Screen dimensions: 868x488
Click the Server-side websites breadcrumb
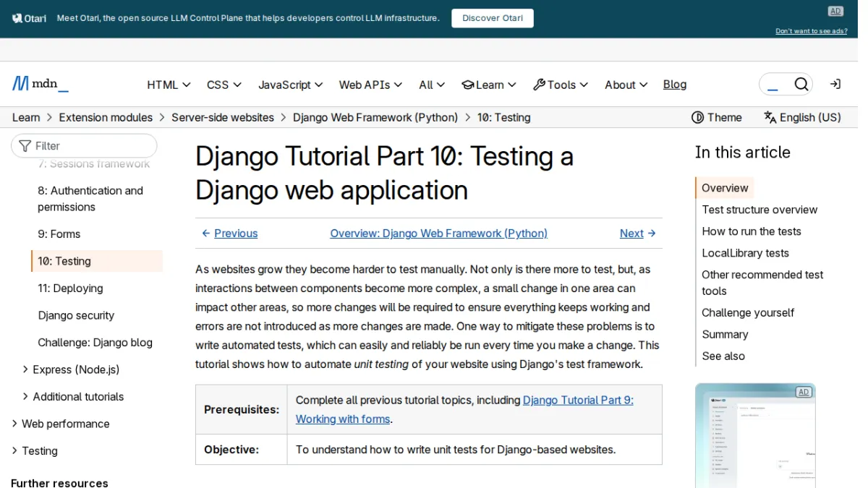click(x=223, y=117)
